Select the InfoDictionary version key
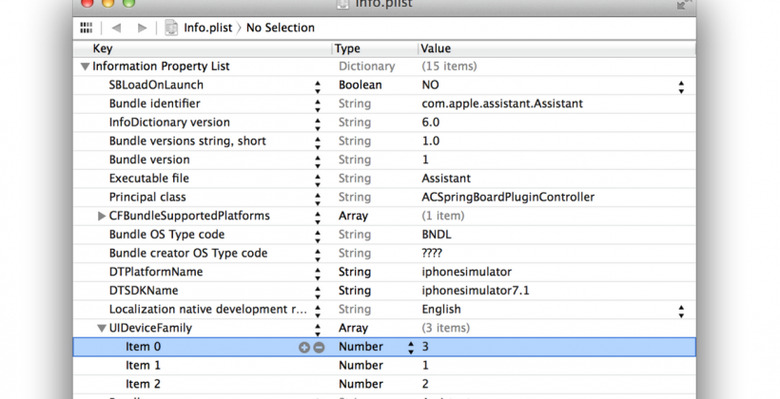This screenshot has height=399, width=780. click(x=170, y=122)
